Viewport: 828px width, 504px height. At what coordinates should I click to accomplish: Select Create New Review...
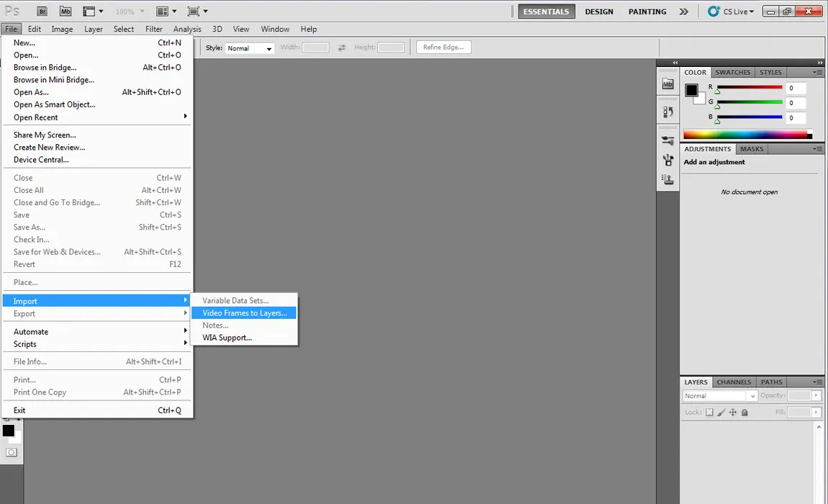pos(97,148)
